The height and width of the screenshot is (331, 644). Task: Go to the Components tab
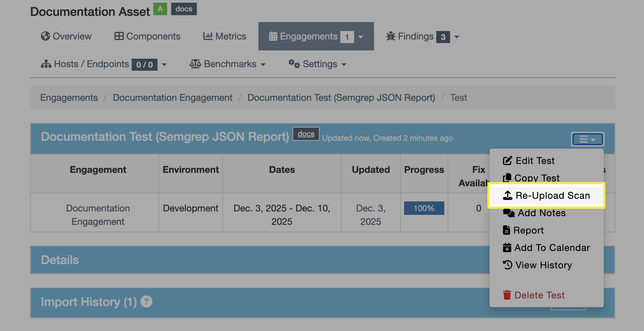click(x=147, y=37)
